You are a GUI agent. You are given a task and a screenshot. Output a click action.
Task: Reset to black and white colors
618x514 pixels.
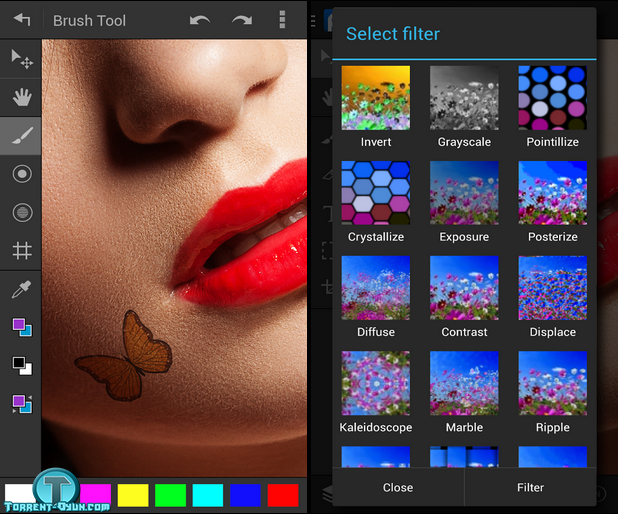pos(21,366)
